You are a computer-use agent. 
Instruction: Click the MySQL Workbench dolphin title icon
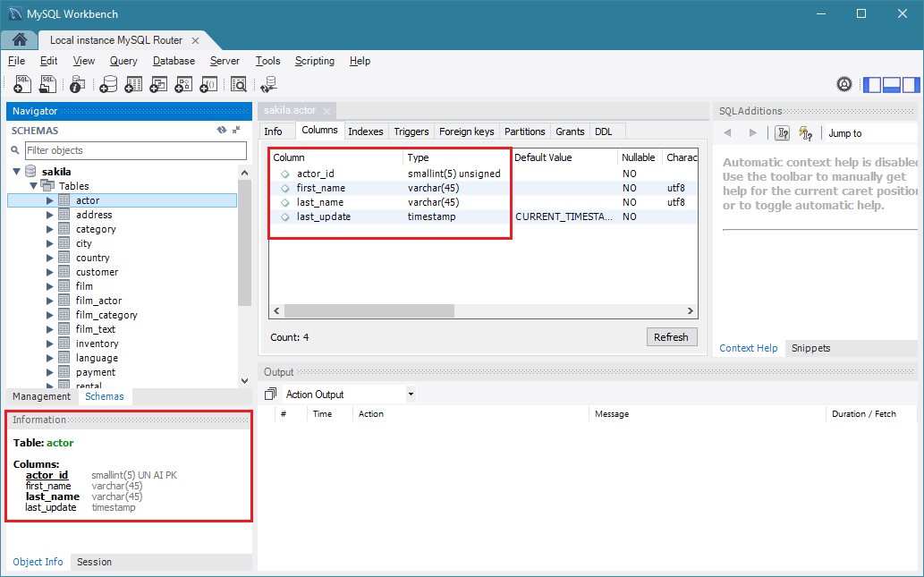click(x=14, y=13)
